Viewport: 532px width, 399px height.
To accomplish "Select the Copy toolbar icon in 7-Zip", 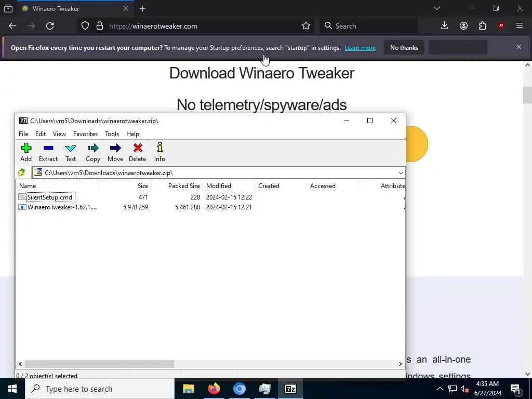I will coord(92,152).
